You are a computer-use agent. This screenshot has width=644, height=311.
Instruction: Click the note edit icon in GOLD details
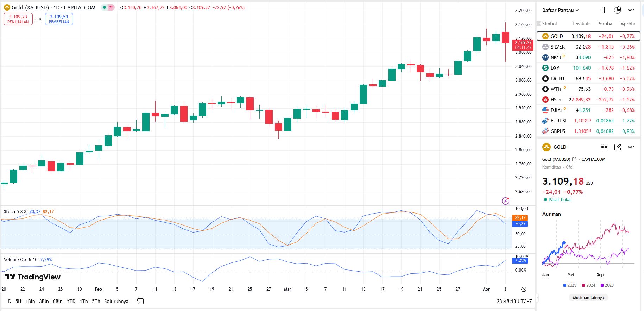618,147
